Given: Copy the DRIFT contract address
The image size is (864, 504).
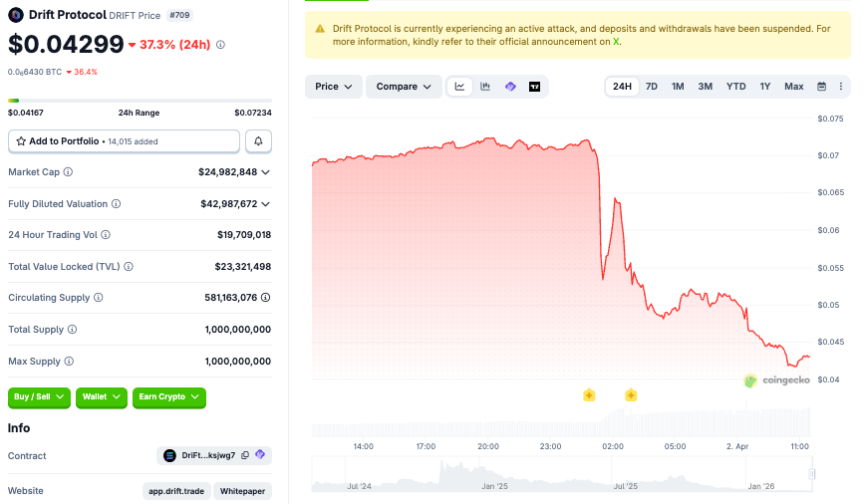Looking at the screenshot, I should (x=245, y=455).
